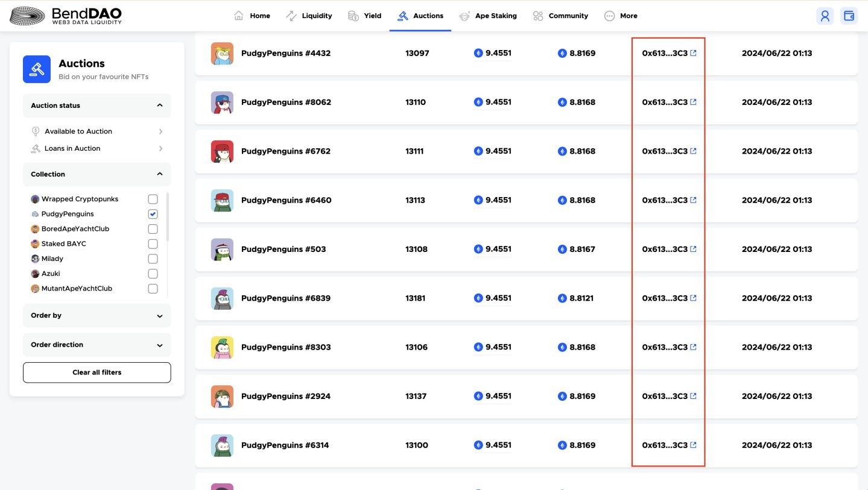Click the collection list scrollbar
The width and height of the screenshot is (868, 490).
click(168, 217)
